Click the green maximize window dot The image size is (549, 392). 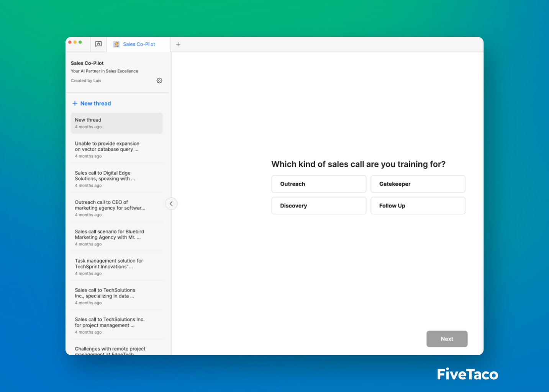(x=80, y=42)
